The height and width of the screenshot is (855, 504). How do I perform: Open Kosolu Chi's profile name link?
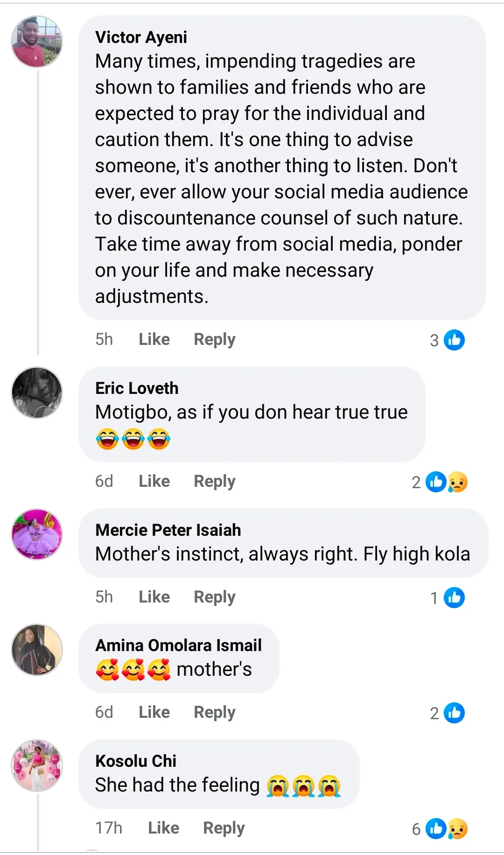[x=136, y=761]
